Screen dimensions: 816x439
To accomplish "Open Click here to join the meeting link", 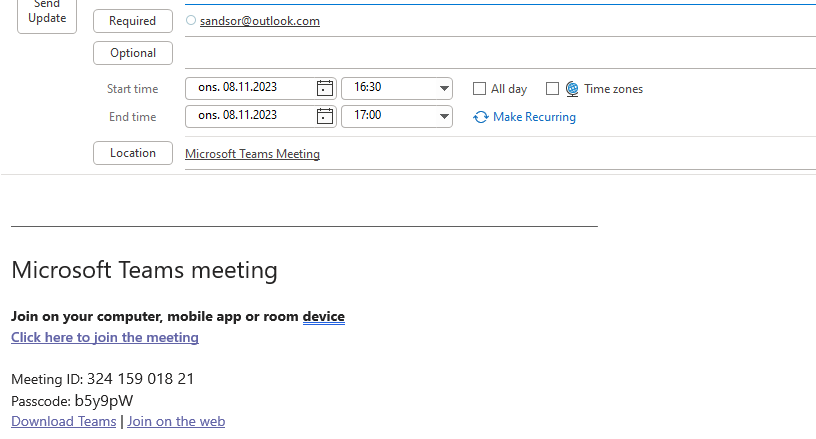I will click(105, 338).
